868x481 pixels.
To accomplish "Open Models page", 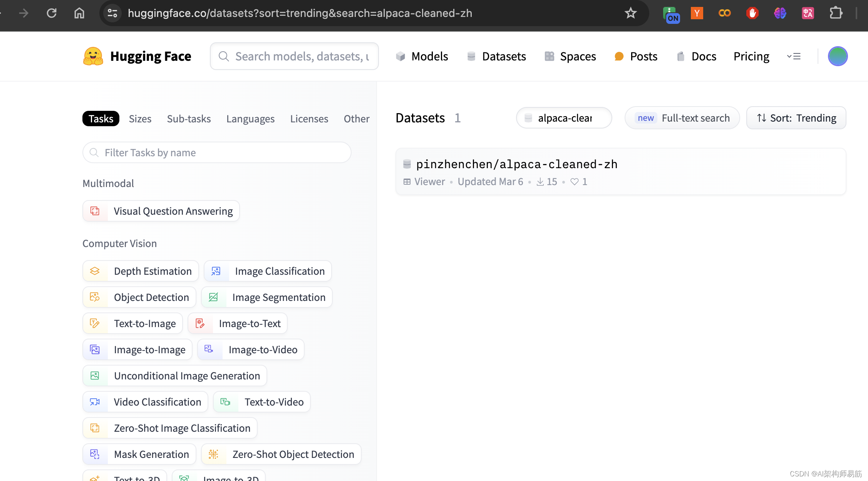I will pyautogui.click(x=422, y=56).
